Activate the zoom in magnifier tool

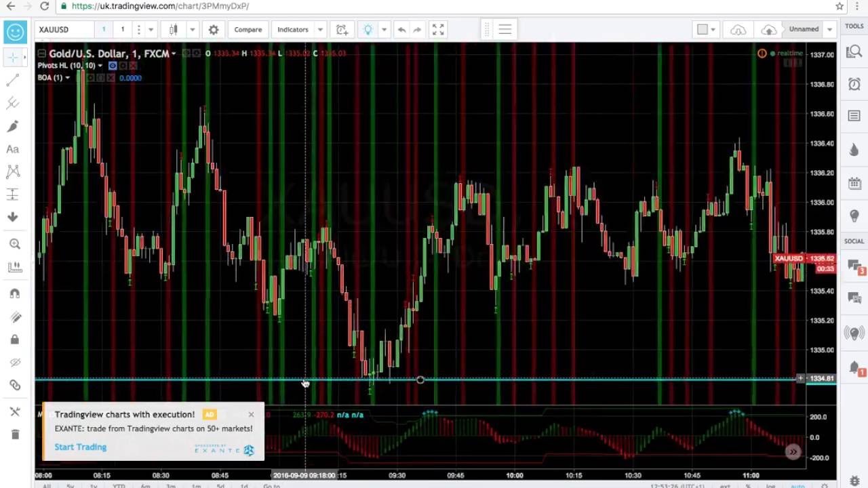pyautogui.click(x=15, y=244)
